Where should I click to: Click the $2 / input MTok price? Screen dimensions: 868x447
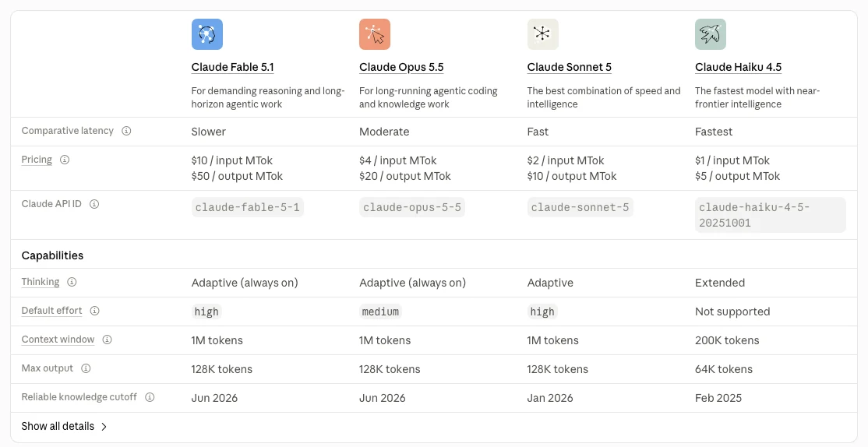pyautogui.click(x=565, y=160)
